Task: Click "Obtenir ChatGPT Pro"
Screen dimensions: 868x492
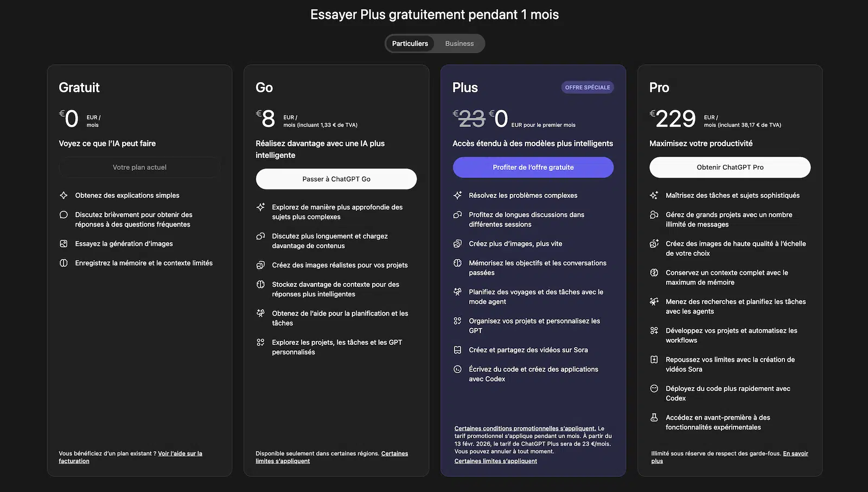Action: 730,167
